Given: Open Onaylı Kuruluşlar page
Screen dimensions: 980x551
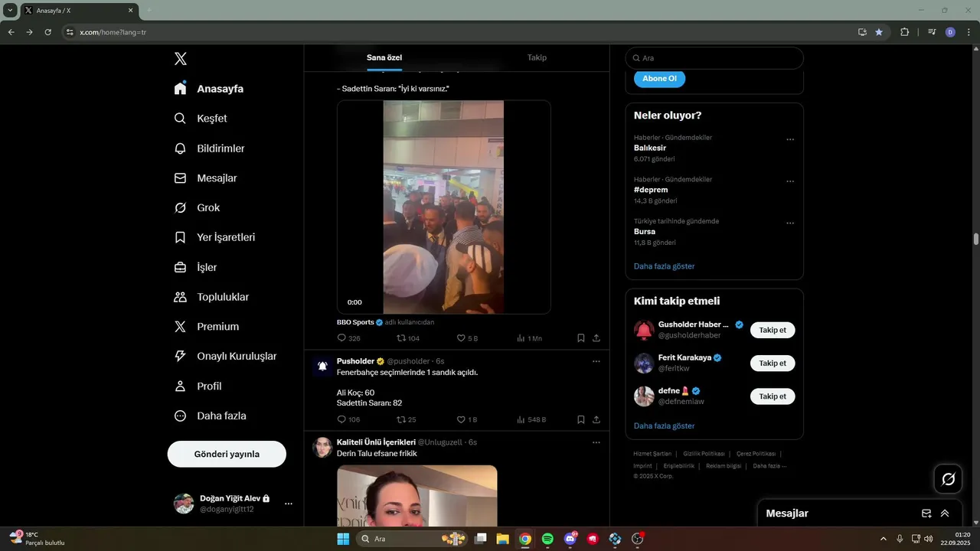Looking at the screenshot, I should [x=225, y=357].
